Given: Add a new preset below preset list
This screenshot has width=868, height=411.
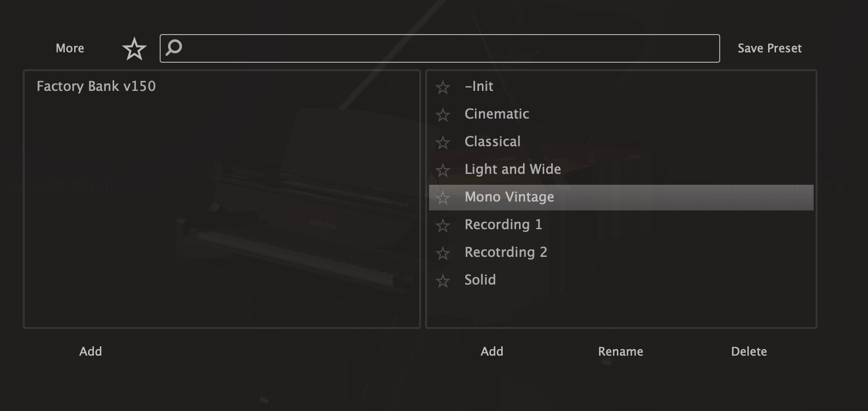Looking at the screenshot, I should click(x=492, y=351).
